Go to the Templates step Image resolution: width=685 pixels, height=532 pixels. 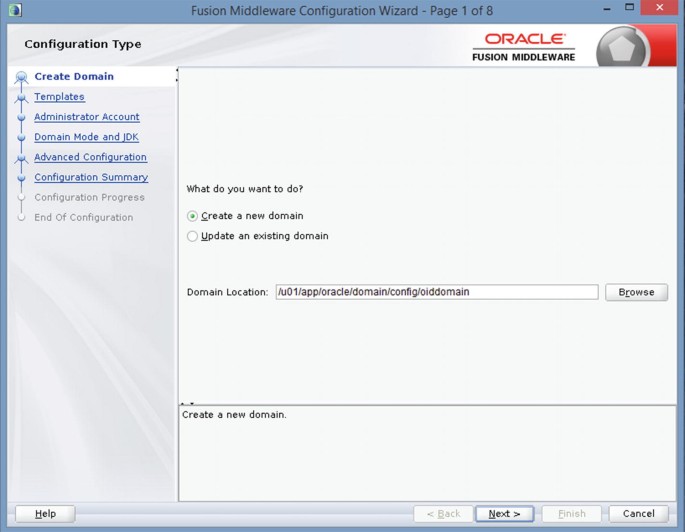59,97
